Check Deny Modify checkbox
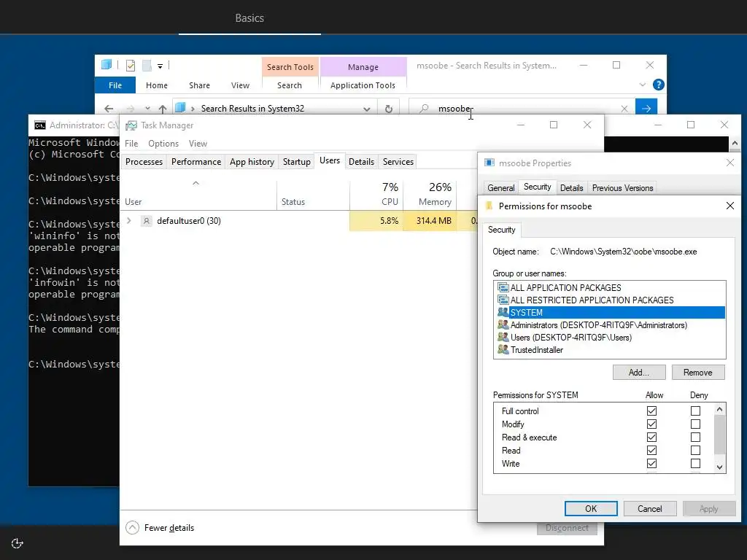This screenshot has width=747, height=560. tap(695, 424)
